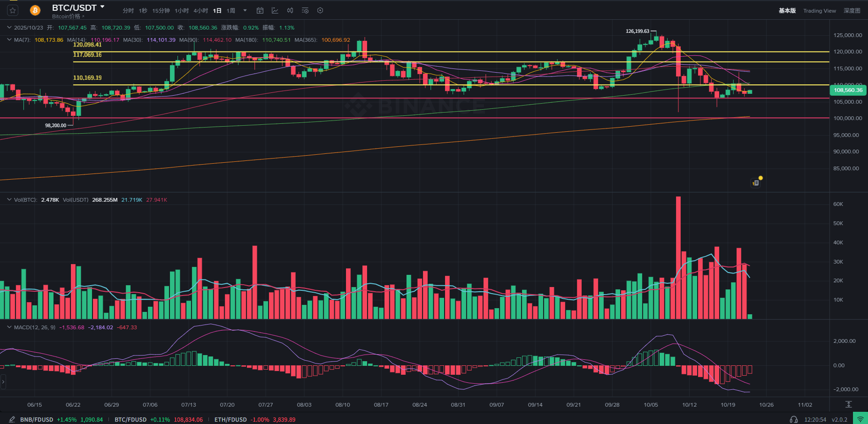Open BNB/FDUSD pair in ticker bar

61,419
